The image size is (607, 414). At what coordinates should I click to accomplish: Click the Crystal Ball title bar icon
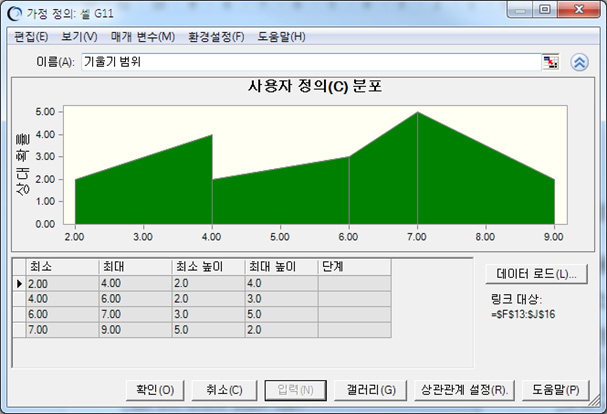(x=15, y=14)
